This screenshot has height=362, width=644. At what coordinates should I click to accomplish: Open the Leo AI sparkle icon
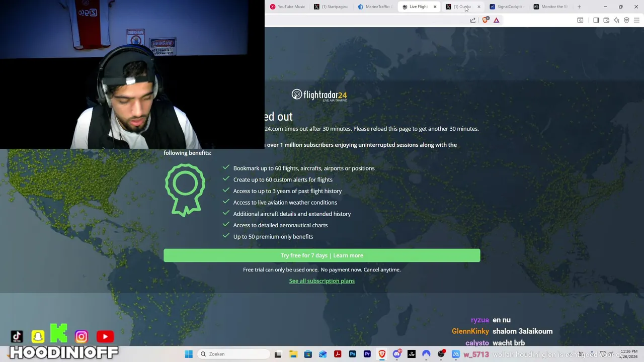coord(616,20)
